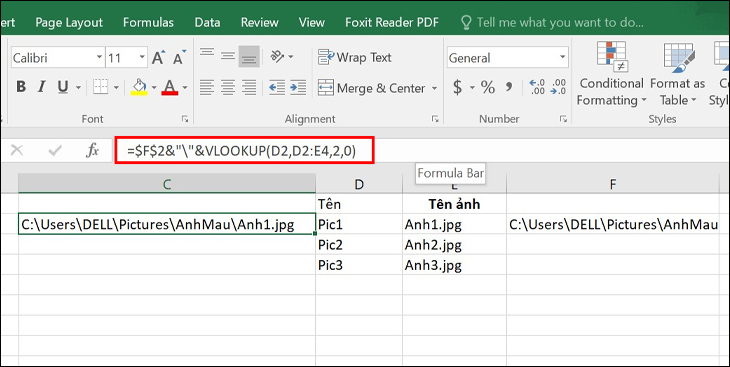Open the Alignment settings dialog launcher
This screenshot has height=367, width=730.
(435, 119)
